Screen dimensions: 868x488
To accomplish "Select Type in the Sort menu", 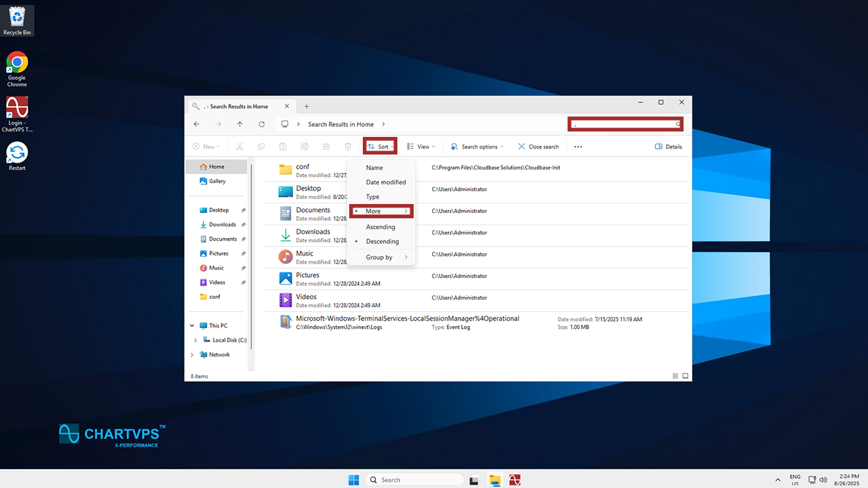I will tap(373, 197).
